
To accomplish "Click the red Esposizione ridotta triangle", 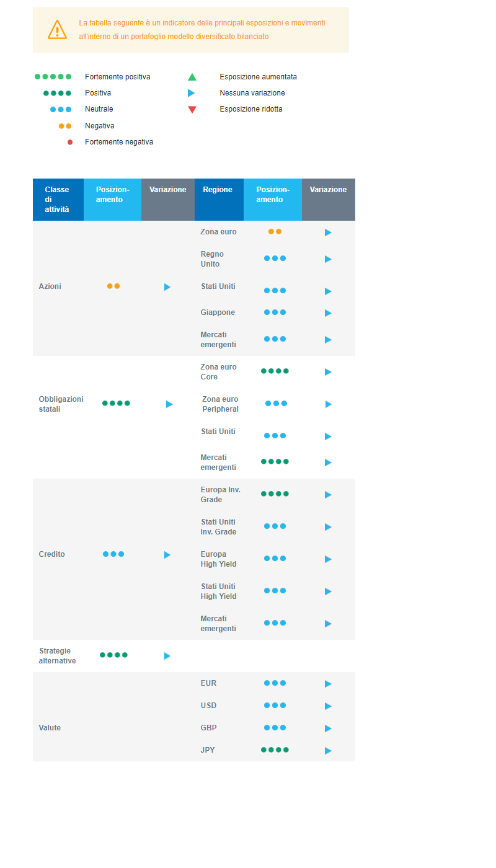I will click(x=192, y=110).
